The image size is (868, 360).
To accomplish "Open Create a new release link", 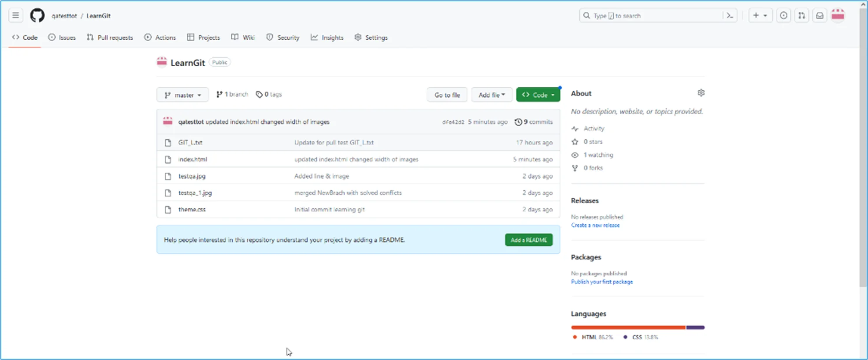I will click(595, 225).
